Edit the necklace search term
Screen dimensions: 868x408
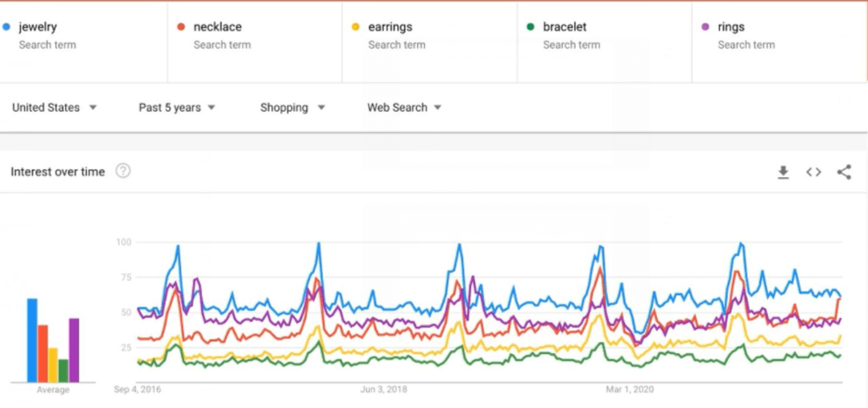[x=217, y=27]
